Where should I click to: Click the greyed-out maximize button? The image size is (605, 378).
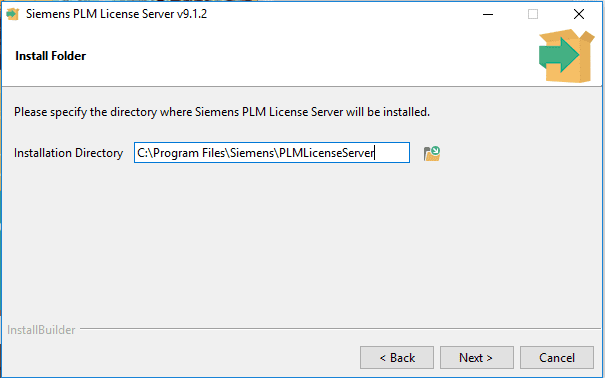point(533,14)
